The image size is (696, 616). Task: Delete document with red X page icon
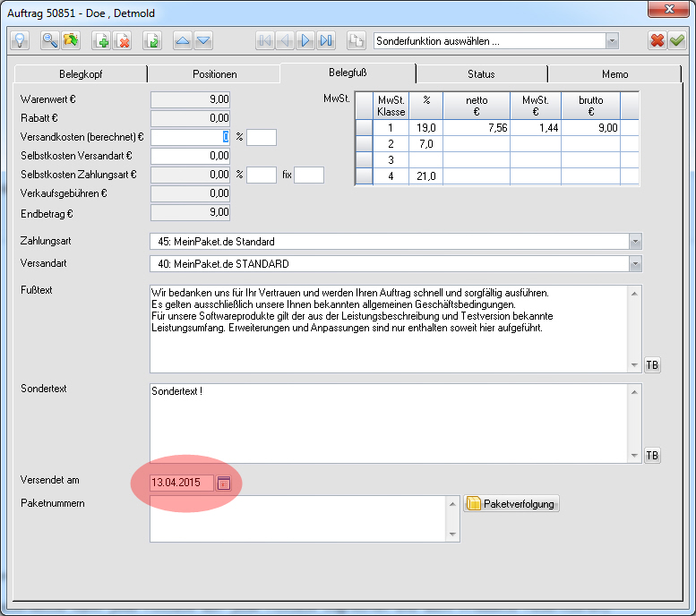pos(122,41)
